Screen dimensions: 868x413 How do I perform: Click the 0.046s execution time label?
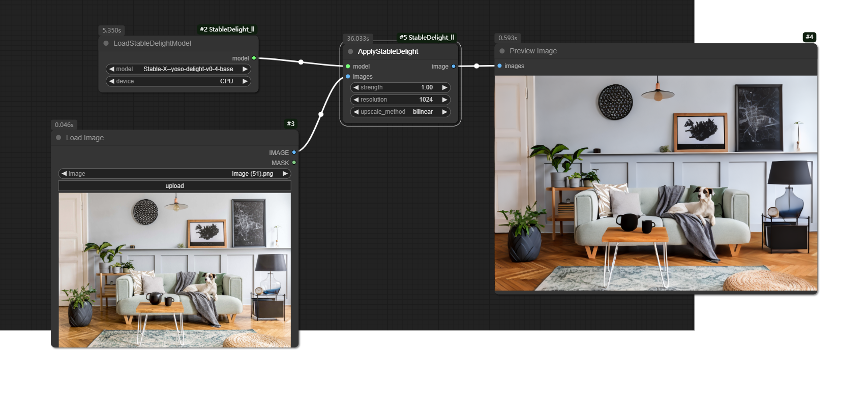point(64,124)
